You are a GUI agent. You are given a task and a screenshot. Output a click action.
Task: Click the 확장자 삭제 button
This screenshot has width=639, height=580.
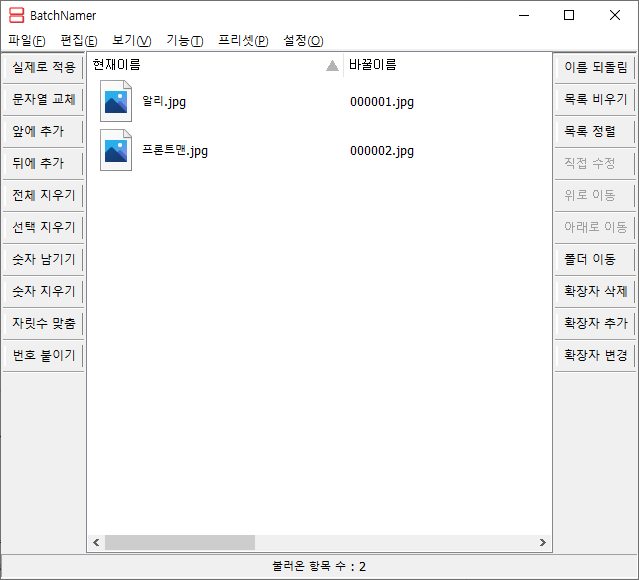pyautogui.click(x=595, y=291)
